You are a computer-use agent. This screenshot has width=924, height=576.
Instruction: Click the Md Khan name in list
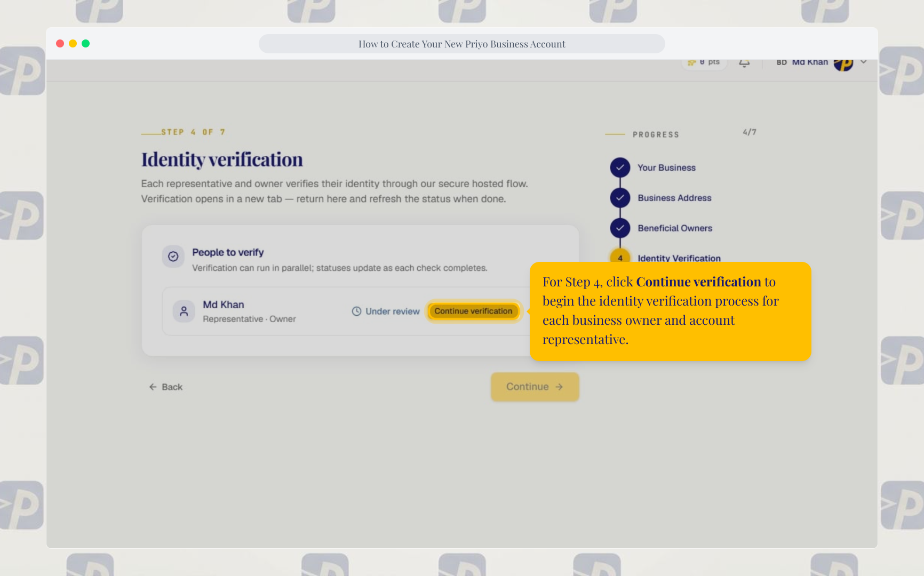[224, 305]
